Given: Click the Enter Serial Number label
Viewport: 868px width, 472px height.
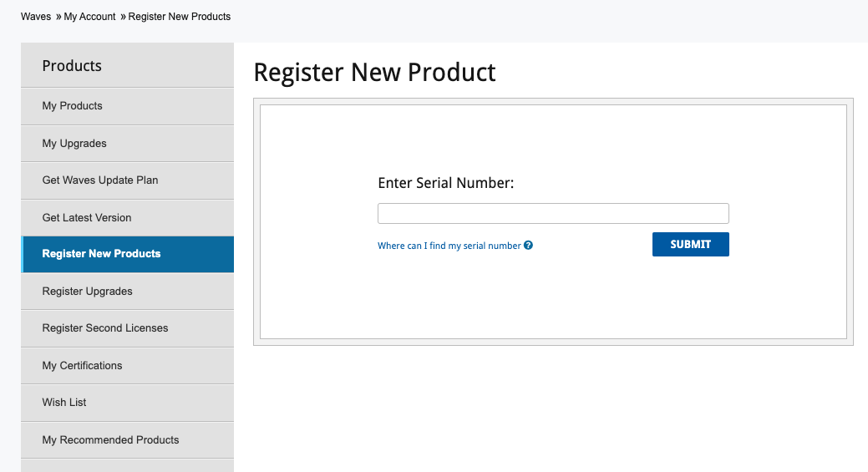Looking at the screenshot, I should tap(445, 183).
